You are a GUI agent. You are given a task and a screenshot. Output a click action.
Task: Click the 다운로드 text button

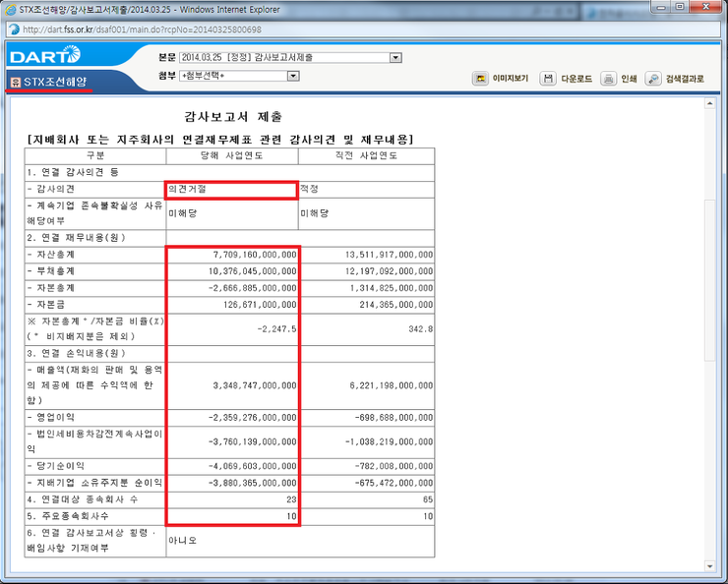click(576, 79)
